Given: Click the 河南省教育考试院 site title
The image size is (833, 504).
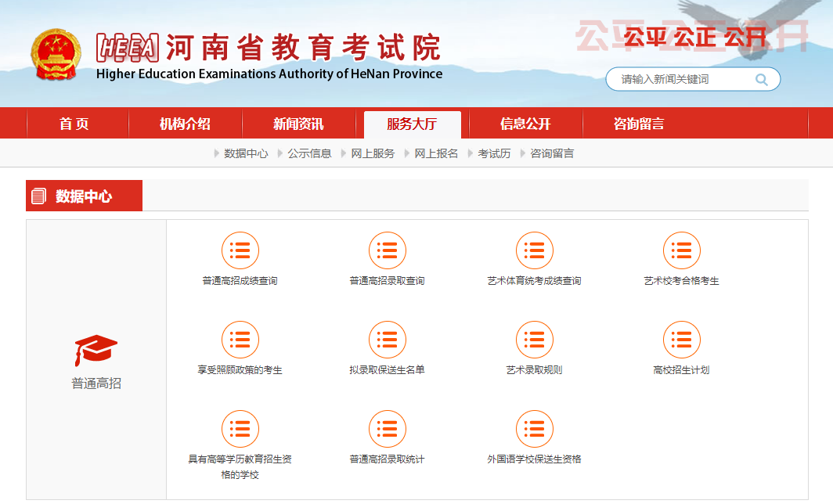Looking at the screenshot, I should [x=303, y=47].
